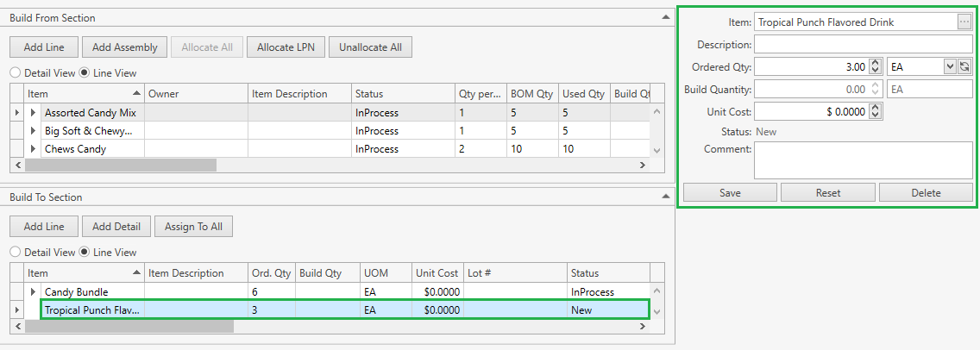Collapse the Build To Section panel

click(x=664, y=197)
